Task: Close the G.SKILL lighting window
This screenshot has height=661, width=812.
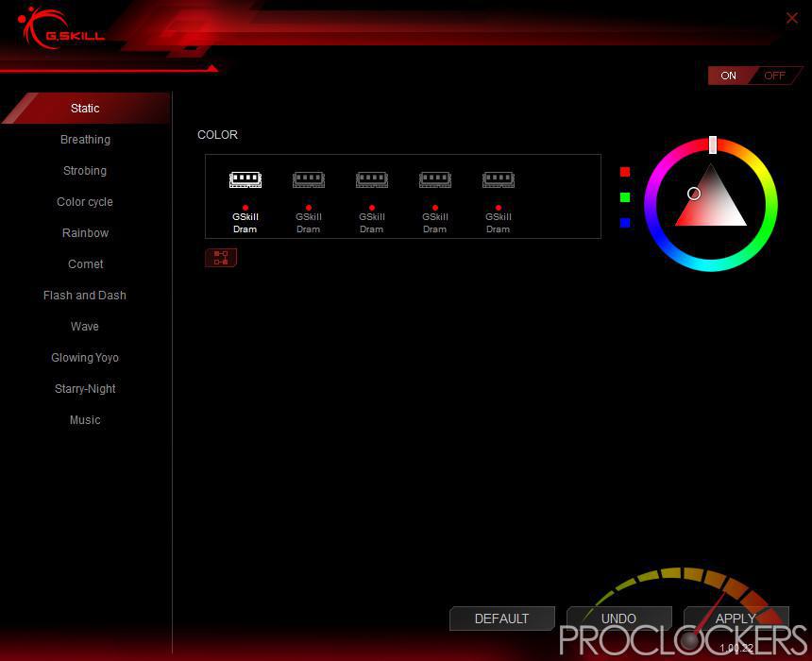Action: point(791,18)
